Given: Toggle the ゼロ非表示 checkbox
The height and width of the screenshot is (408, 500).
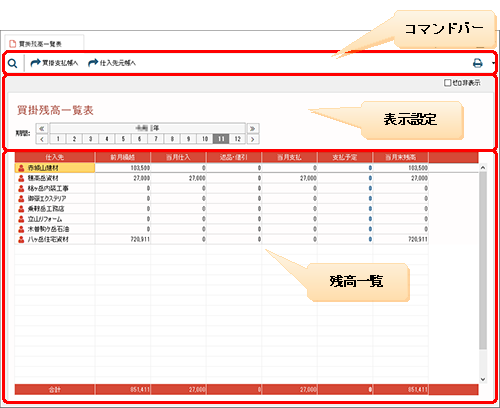Looking at the screenshot, I should [447, 83].
